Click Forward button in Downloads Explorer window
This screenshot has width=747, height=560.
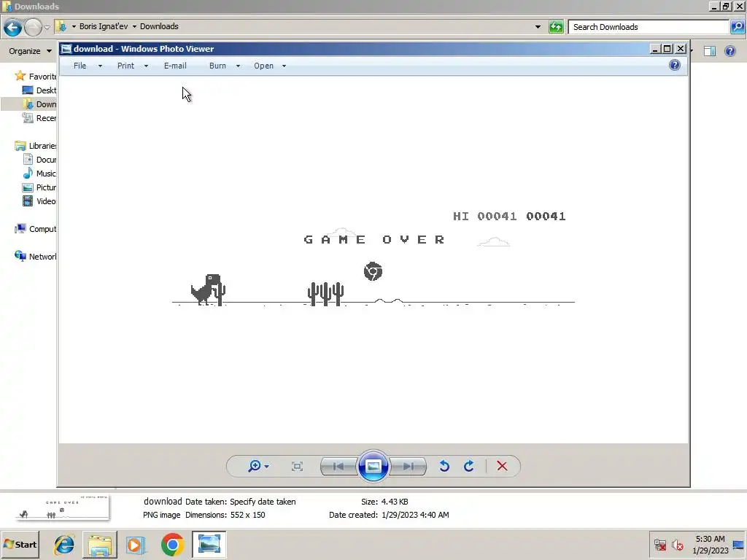[x=33, y=27]
